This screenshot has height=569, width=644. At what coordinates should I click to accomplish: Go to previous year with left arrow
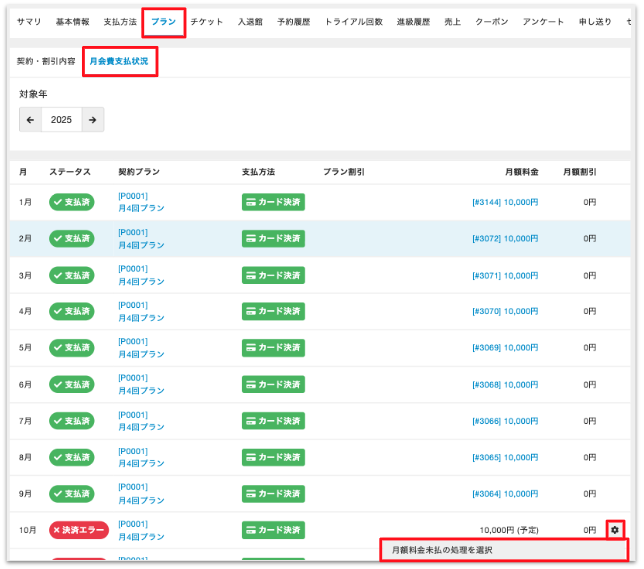click(x=30, y=120)
